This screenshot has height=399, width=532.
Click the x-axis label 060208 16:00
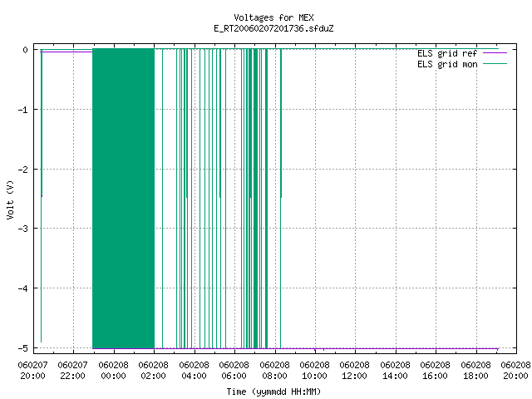click(x=436, y=371)
